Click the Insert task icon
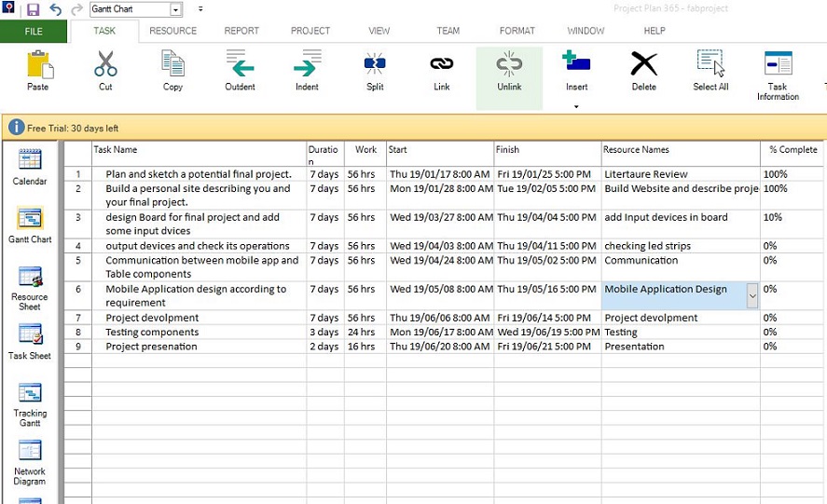Viewport: 827px width, 504px height. click(x=576, y=61)
